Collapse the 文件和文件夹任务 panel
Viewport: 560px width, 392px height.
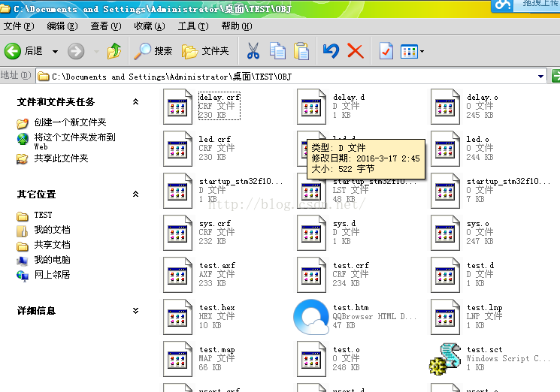tap(135, 102)
